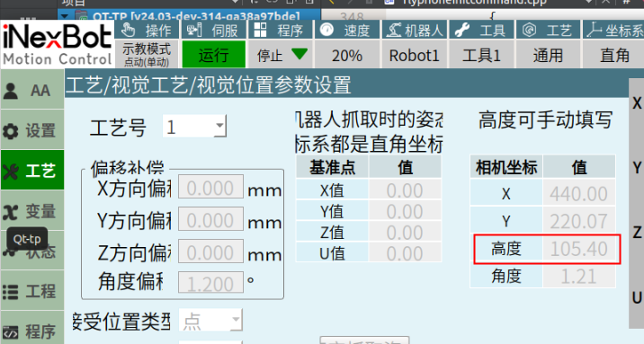Open the 伺服 servo icon menu

point(213,31)
